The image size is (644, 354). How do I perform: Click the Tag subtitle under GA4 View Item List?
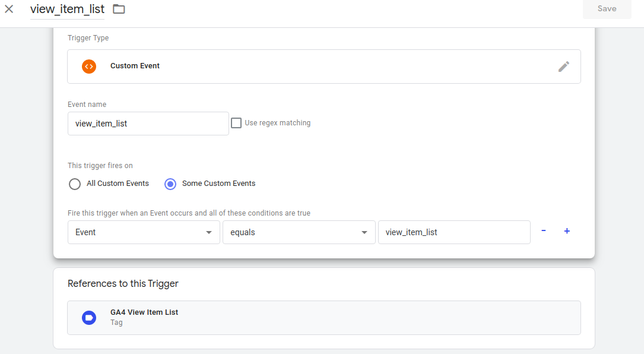pos(116,323)
